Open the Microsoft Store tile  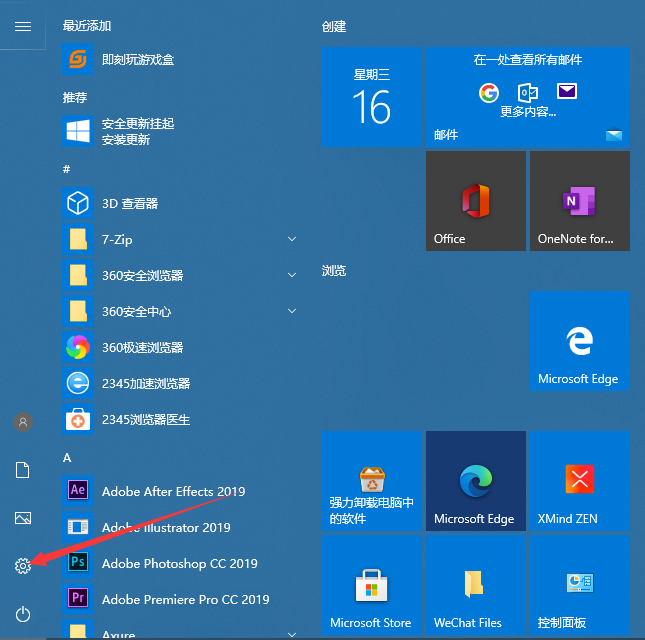pyautogui.click(x=371, y=585)
